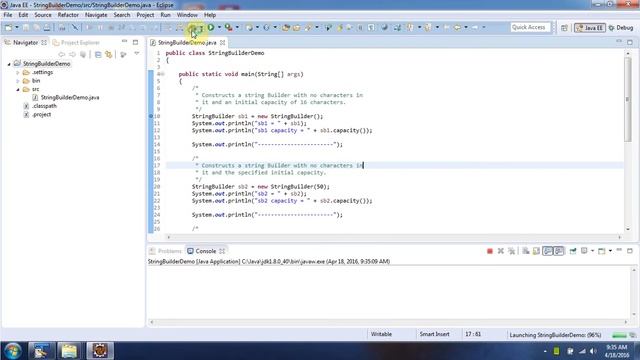The image size is (640, 360).
Task: Switch to the Problems tab
Action: [x=165, y=251]
